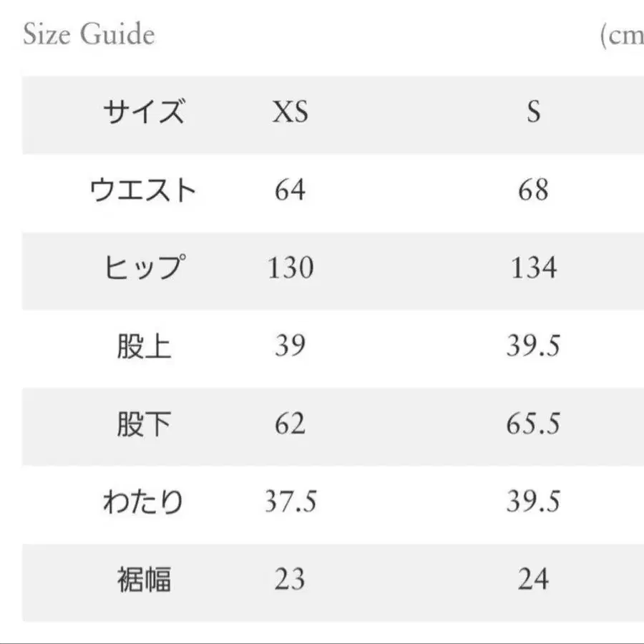Viewport: 644px width, 644px height.
Task: Select the サイズ header cell
Action: click(143, 112)
